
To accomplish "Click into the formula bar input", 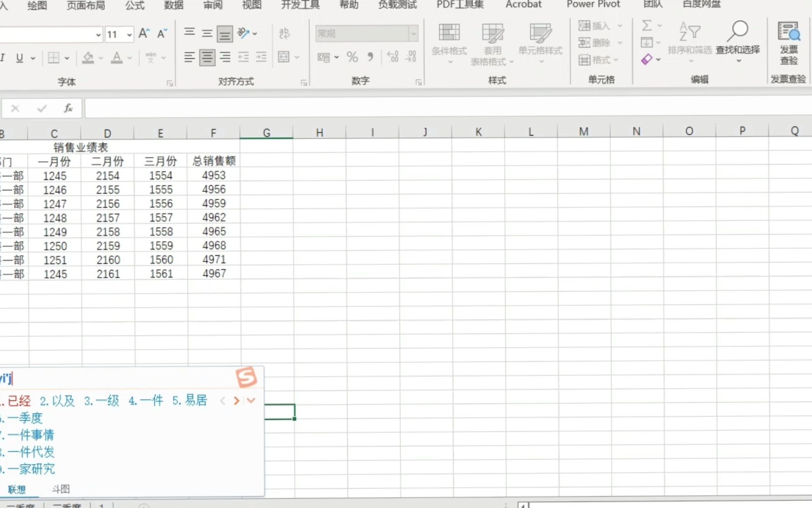I will (x=448, y=108).
